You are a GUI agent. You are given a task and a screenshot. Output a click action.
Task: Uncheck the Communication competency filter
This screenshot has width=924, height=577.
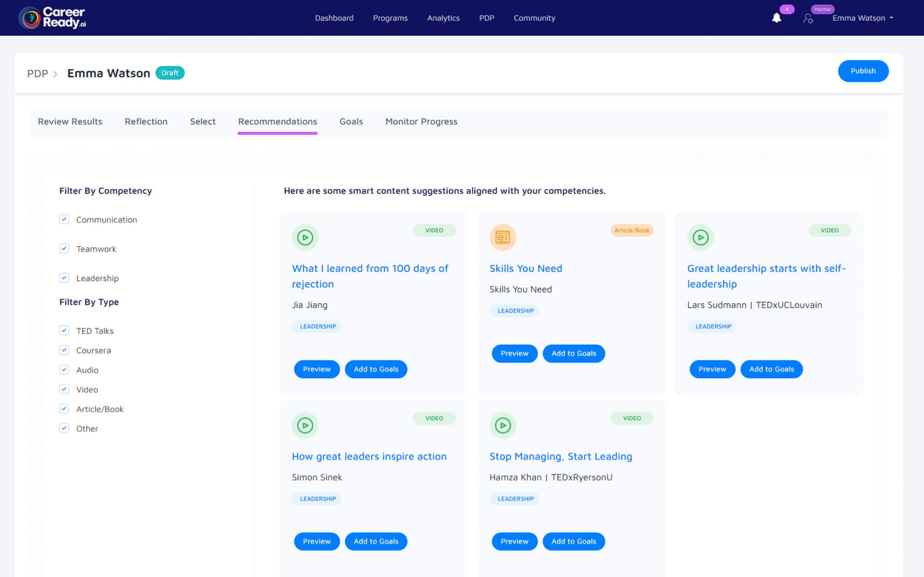(x=64, y=219)
